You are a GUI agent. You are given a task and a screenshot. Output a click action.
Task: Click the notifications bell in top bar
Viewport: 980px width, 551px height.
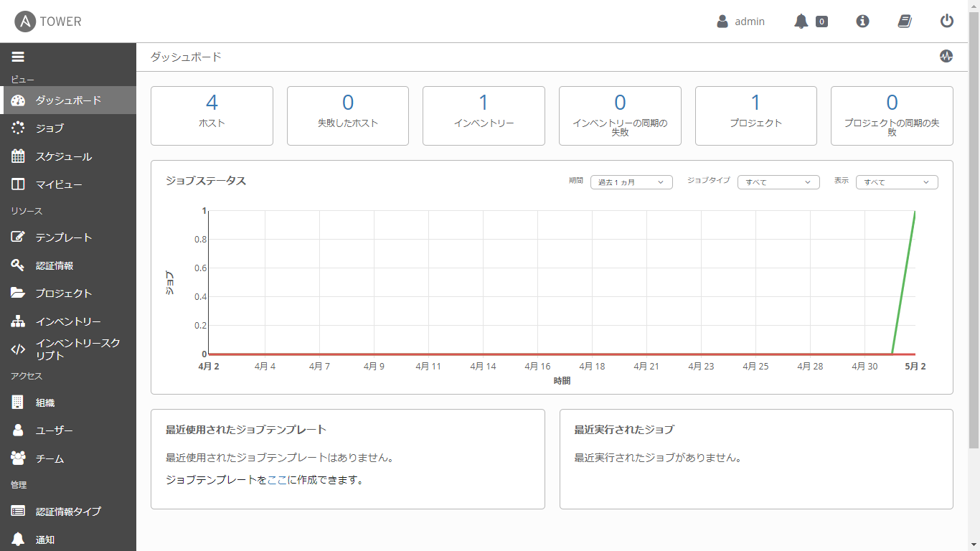tap(803, 21)
